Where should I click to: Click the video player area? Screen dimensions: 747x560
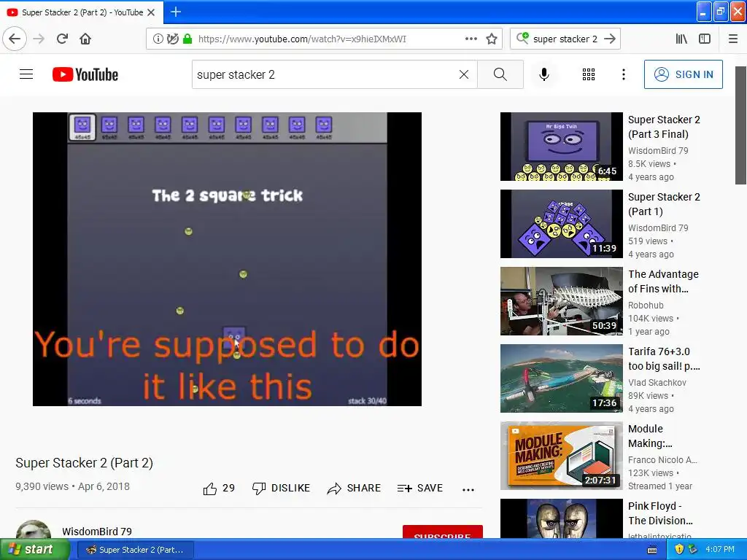pos(227,259)
